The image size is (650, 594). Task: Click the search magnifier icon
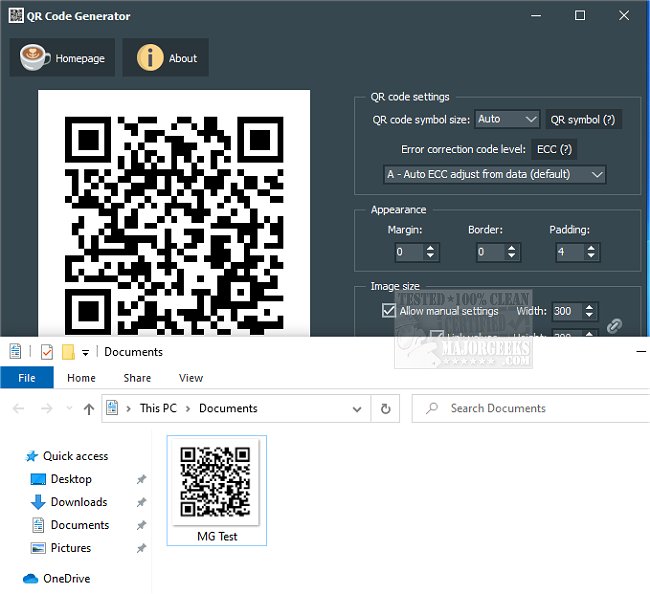click(432, 408)
